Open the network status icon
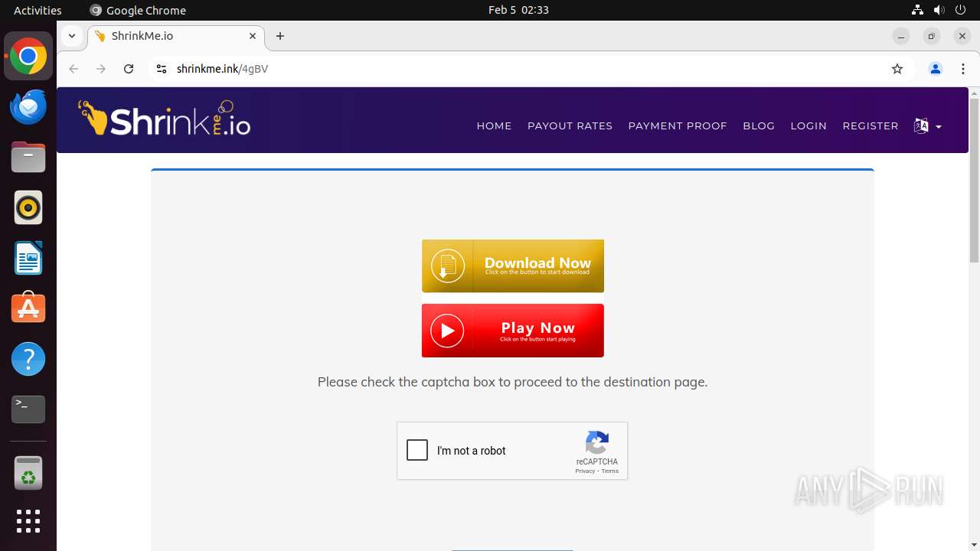 917,10
